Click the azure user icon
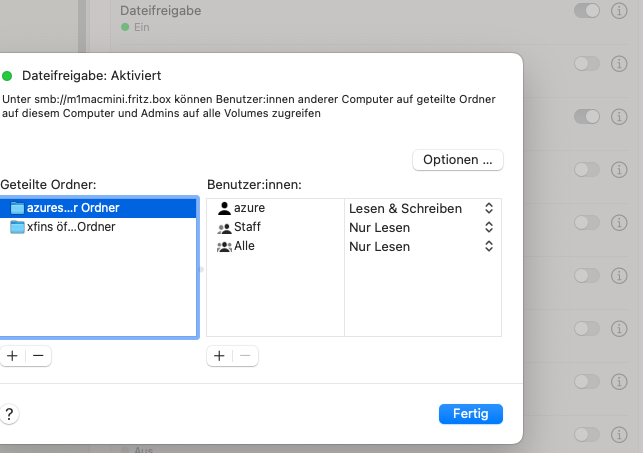Image resolution: width=643 pixels, height=453 pixels. click(x=224, y=208)
